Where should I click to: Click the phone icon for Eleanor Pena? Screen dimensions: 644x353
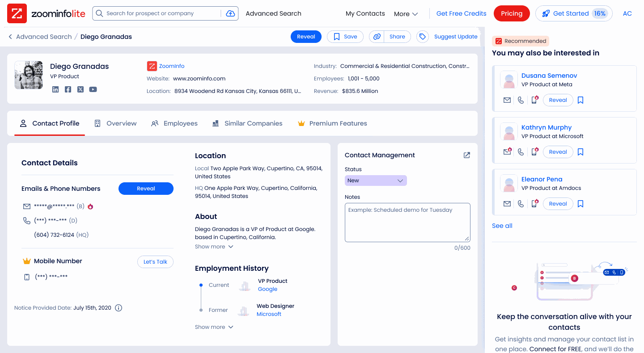click(521, 204)
